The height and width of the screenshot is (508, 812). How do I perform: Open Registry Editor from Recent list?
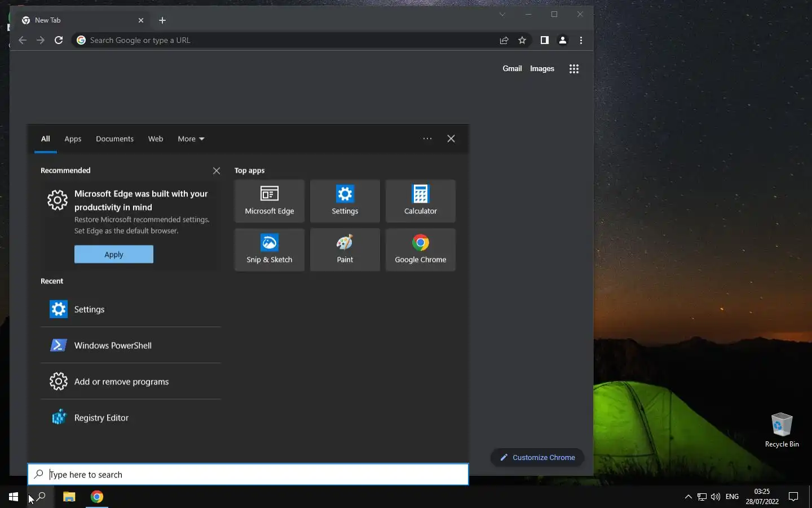pos(131,418)
